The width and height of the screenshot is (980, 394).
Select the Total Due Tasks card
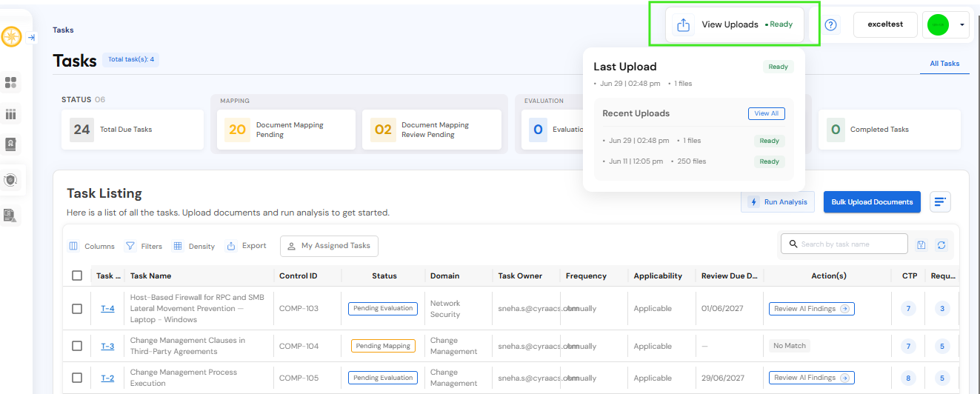[133, 130]
